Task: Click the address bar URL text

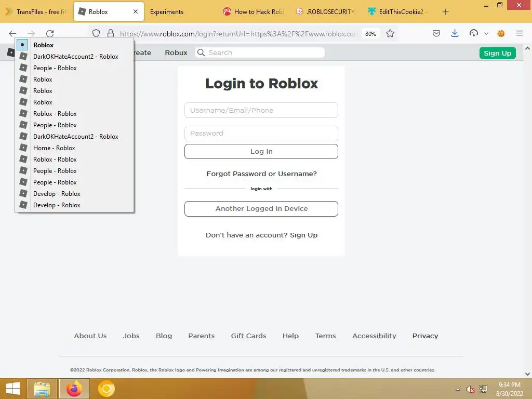Action: [x=238, y=34]
